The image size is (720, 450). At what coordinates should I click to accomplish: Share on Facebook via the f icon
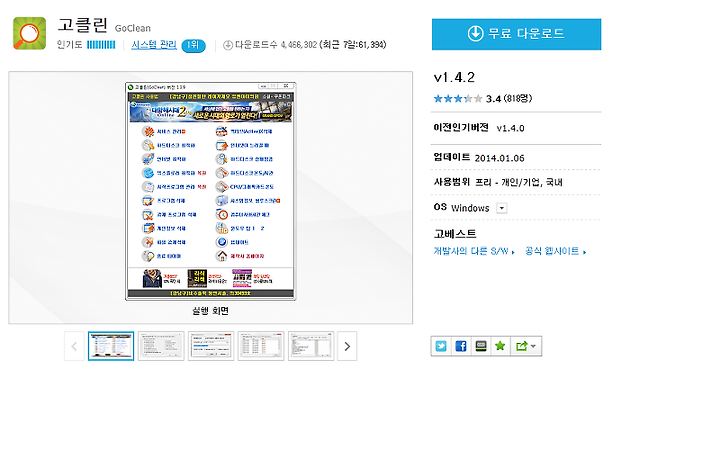click(x=461, y=346)
